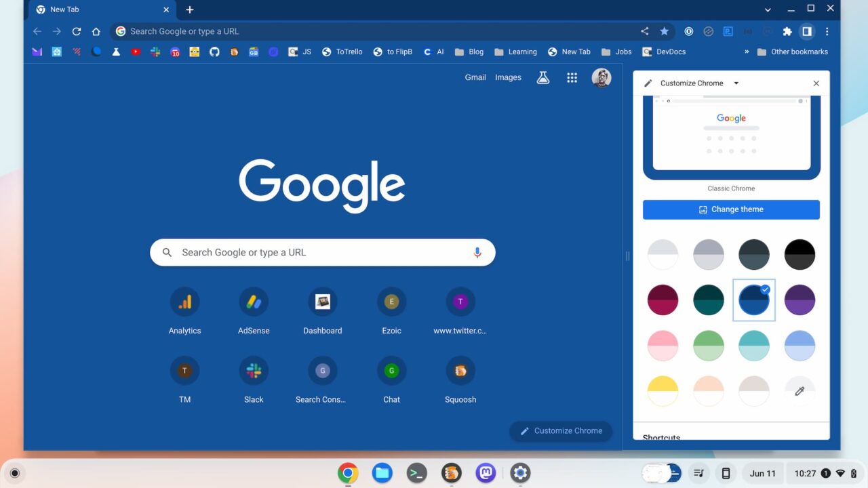Close the New Tab tab
The height and width of the screenshot is (488, 868).
(166, 9)
